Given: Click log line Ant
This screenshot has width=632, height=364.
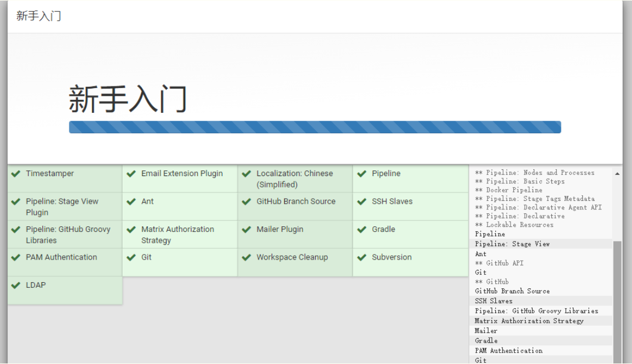Looking at the screenshot, I should click(481, 254).
